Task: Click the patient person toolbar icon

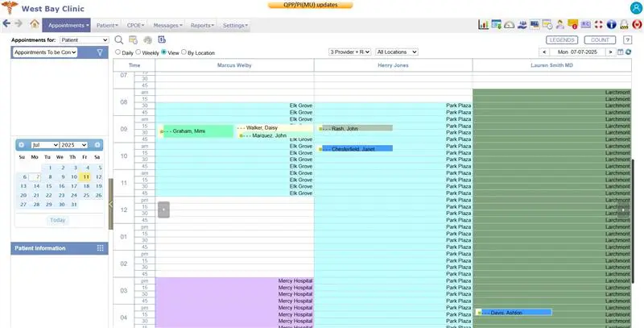Action: [560, 25]
